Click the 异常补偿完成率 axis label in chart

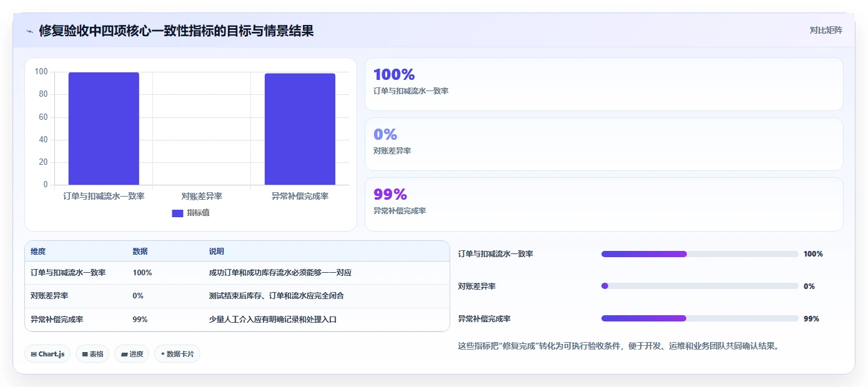coord(300,196)
